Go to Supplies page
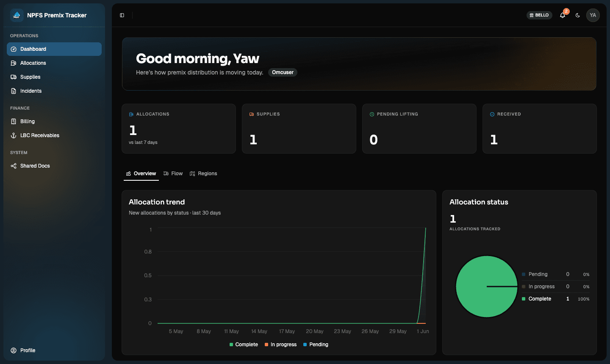 pos(54,77)
